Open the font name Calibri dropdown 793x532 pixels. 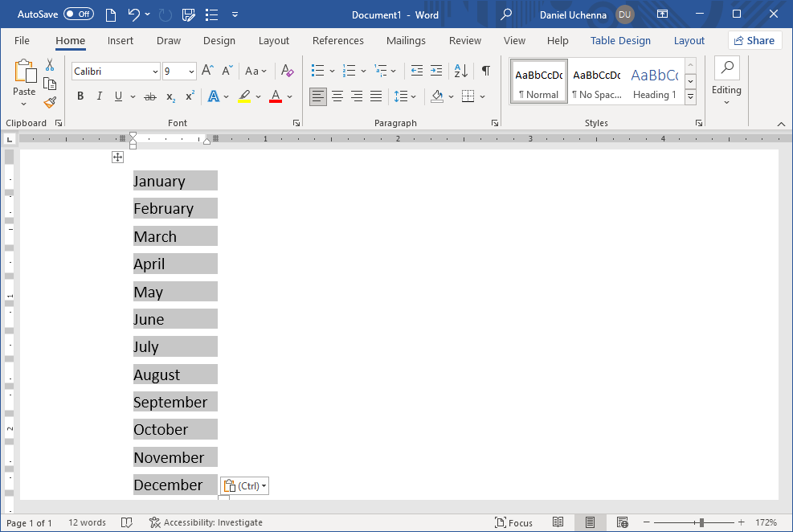coord(155,72)
